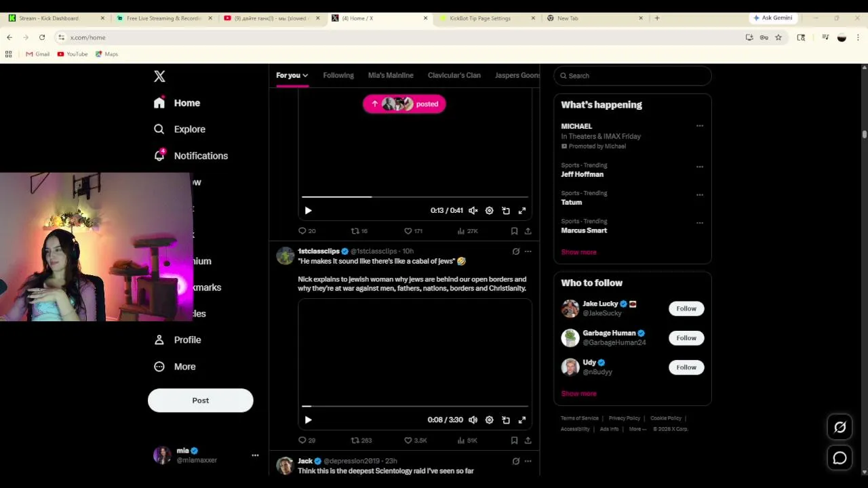This screenshot has height=488, width=868.
Task: Click Grok icon on 1stclassclips post
Action: tap(516, 251)
